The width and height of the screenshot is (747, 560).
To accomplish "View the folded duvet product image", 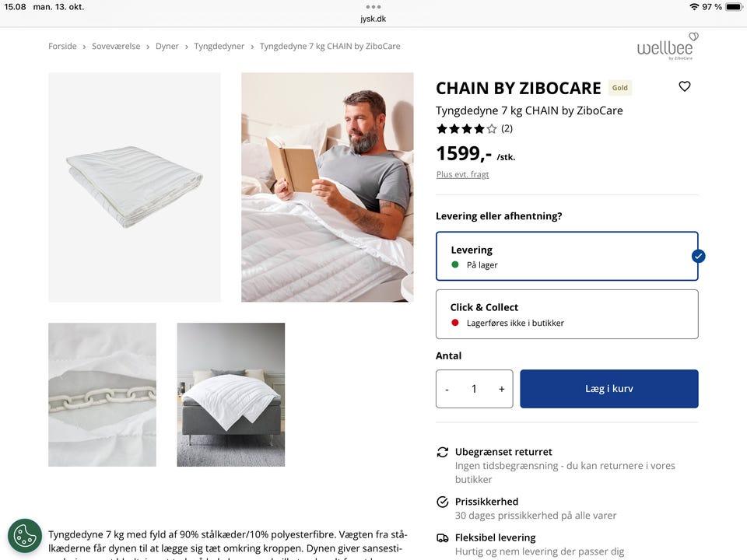I will point(135,187).
